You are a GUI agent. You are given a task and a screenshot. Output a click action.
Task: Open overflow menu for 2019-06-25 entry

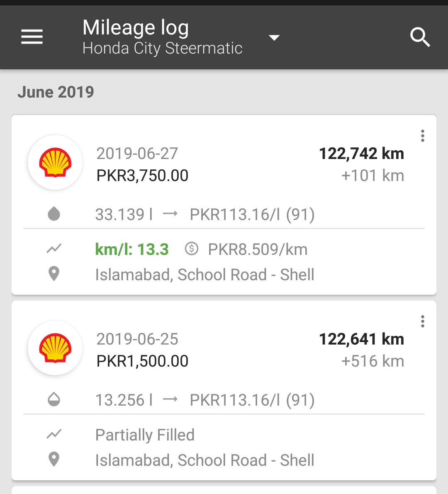(x=423, y=321)
